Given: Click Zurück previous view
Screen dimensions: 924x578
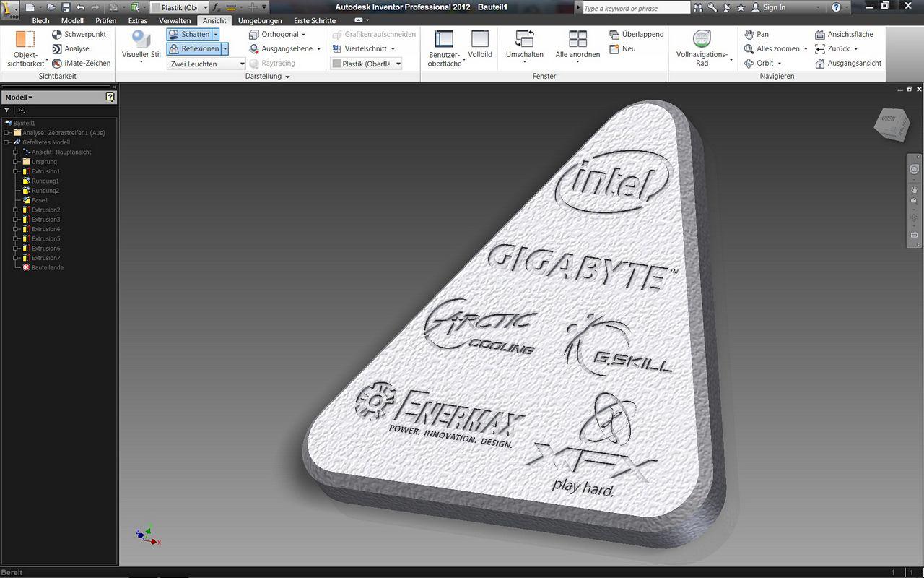Looking at the screenshot, I should [x=832, y=48].
